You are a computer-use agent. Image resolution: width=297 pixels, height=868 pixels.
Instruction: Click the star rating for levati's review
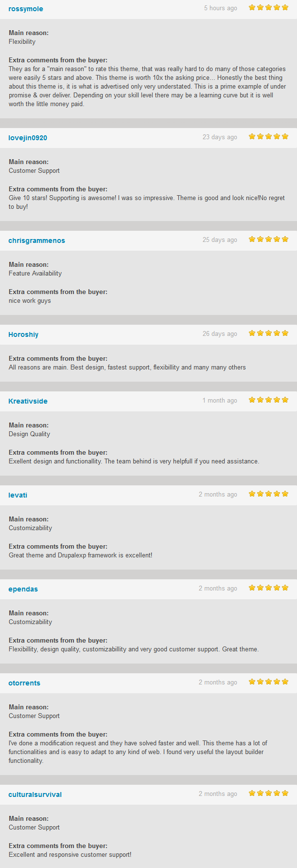pos(269,494)
